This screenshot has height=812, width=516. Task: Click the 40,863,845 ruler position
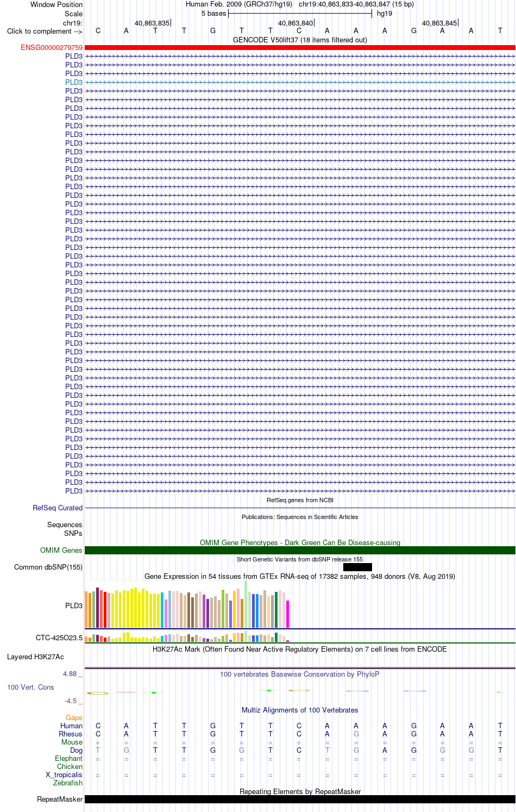(440, 23)
